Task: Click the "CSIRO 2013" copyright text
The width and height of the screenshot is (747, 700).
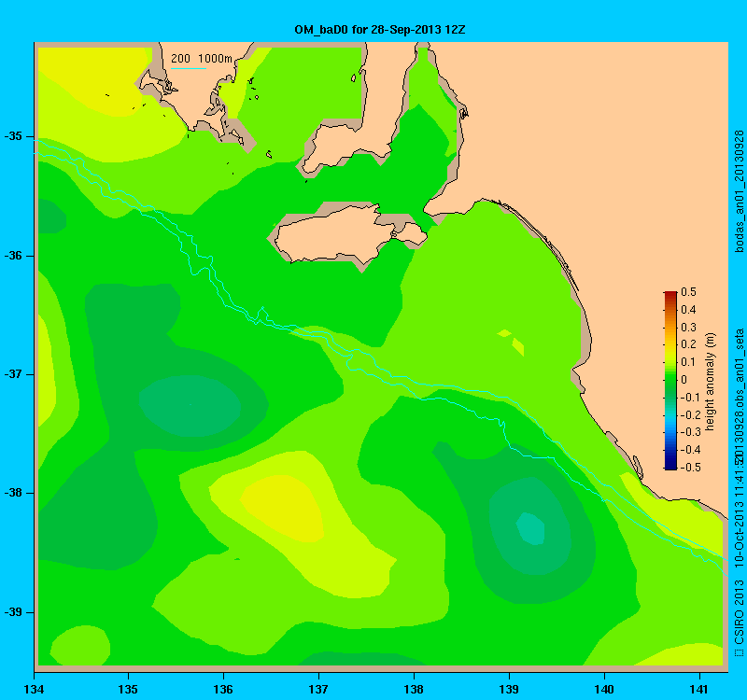Action: click(739, 612)
